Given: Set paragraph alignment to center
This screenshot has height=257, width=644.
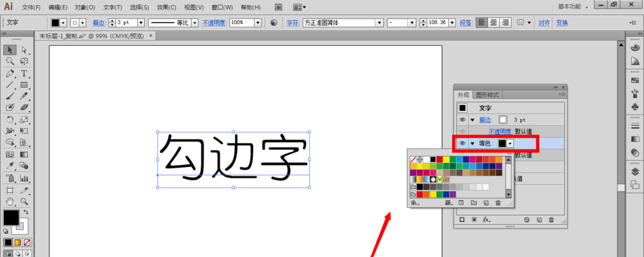Looking at the screenshot, I should pos(494,23).
